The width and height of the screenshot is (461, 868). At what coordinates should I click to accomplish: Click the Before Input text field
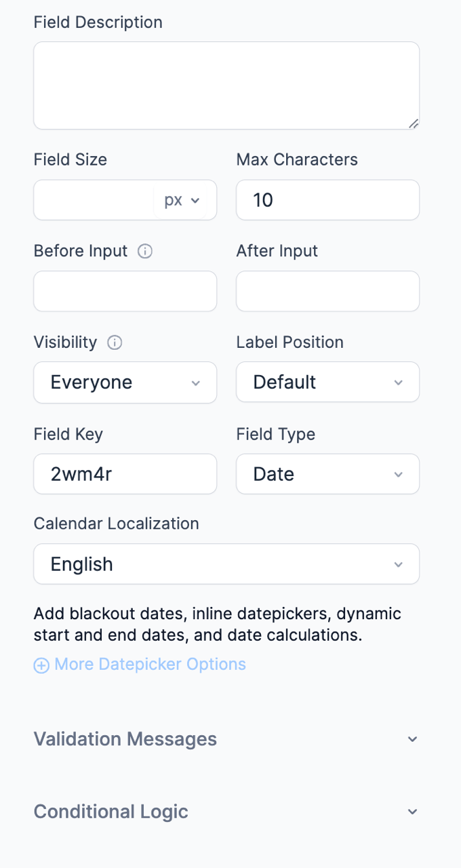click(x=125, y=292)
